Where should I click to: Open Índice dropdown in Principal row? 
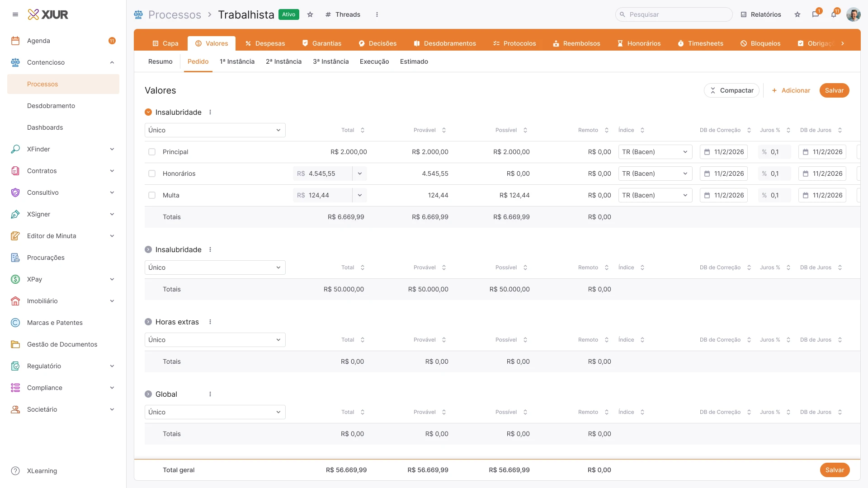(655, 152)
